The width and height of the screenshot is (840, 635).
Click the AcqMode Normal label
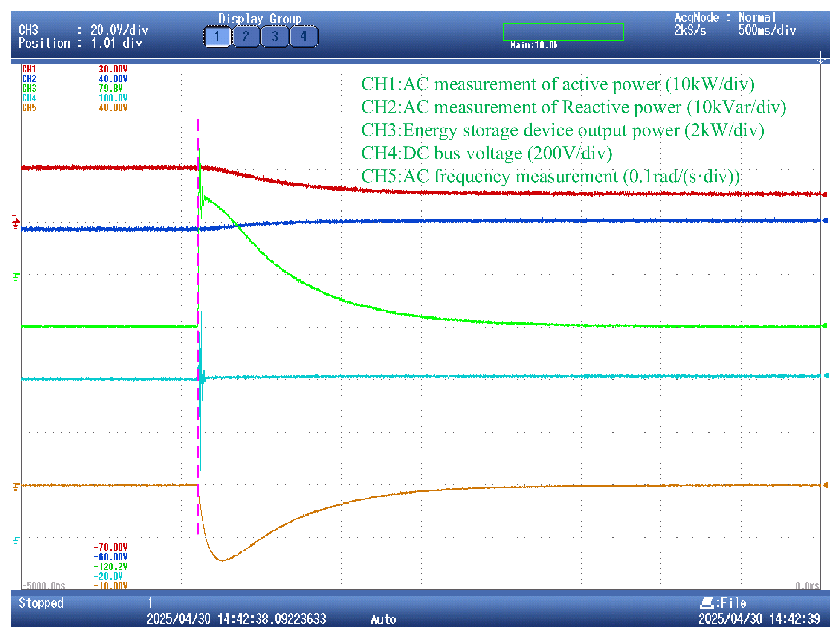pyautogui.click(x=725, y=17)
